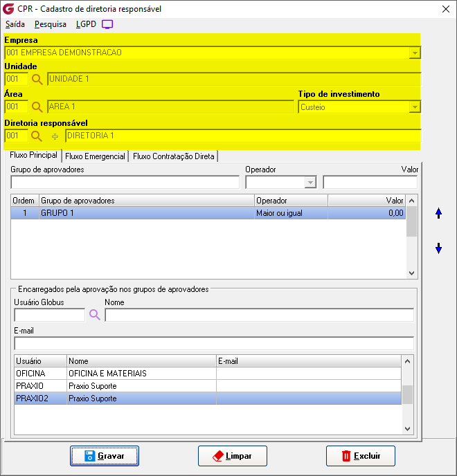
Task: Open the LGPD menu
Action: click(86, 24)
